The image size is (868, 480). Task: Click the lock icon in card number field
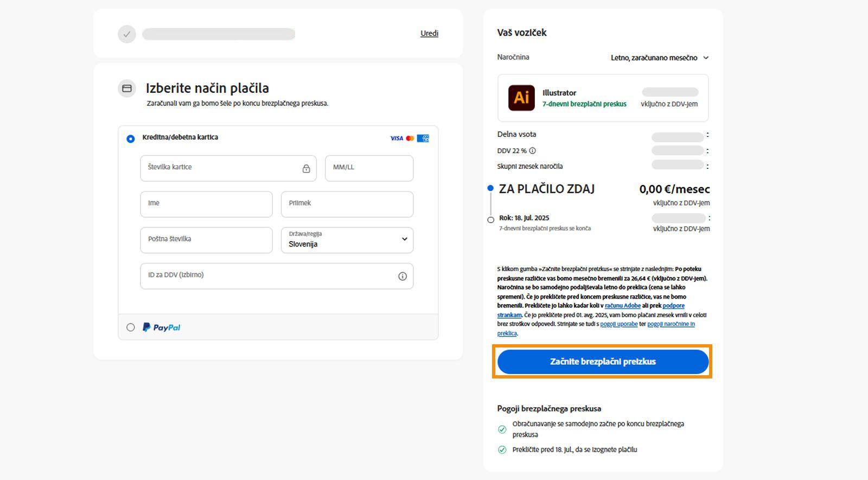pos(306,169)
